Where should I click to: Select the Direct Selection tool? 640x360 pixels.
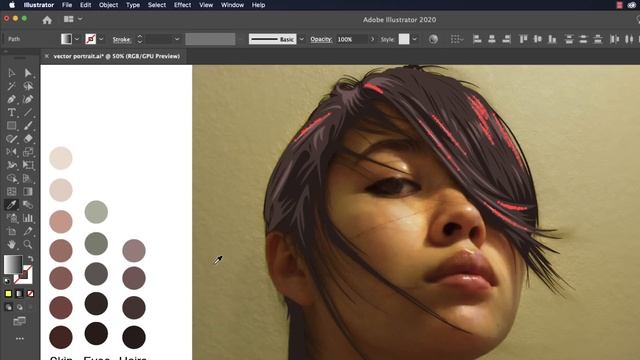pos(28,73)
